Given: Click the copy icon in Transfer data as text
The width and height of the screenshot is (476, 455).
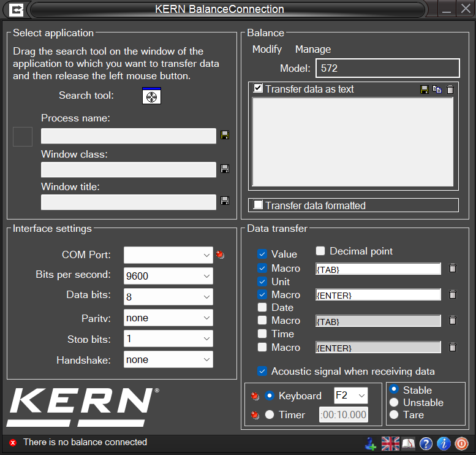Looking at the screenshot, I should pos(437,90).
